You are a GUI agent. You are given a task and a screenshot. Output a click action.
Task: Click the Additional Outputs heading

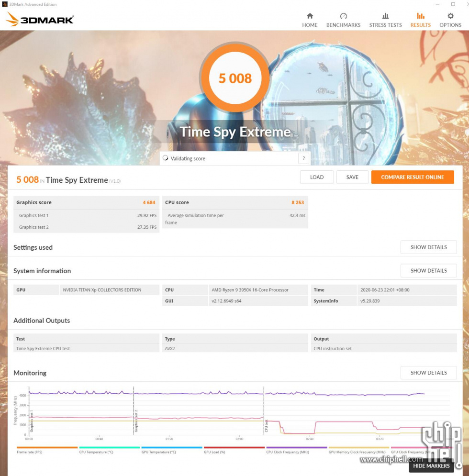point(42,321)
